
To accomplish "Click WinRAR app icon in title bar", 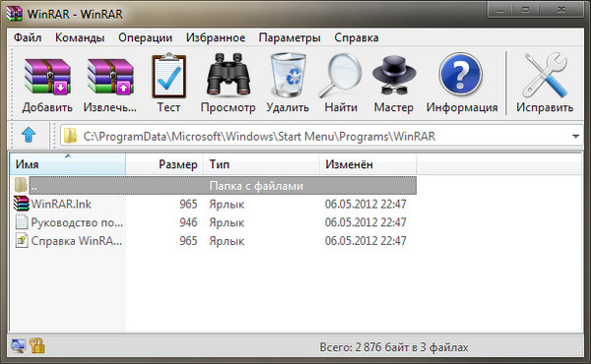I will (x=15, y=13).
